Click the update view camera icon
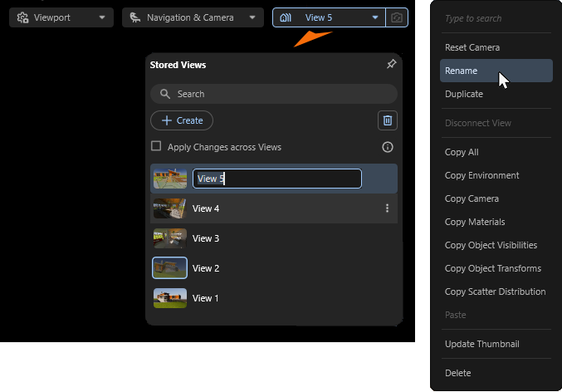The height and width of the screenshot is (392, 562). 397,17
